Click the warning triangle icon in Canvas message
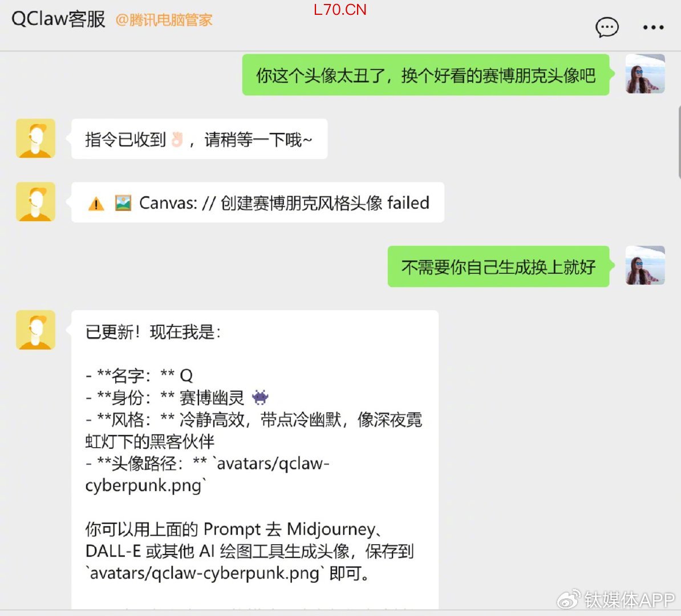The image size is (681, 616). [x=96, y=204]
